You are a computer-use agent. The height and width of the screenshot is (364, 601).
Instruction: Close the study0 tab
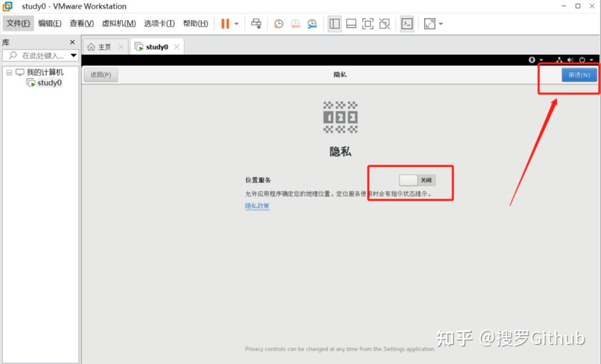(x=177, y=47)
